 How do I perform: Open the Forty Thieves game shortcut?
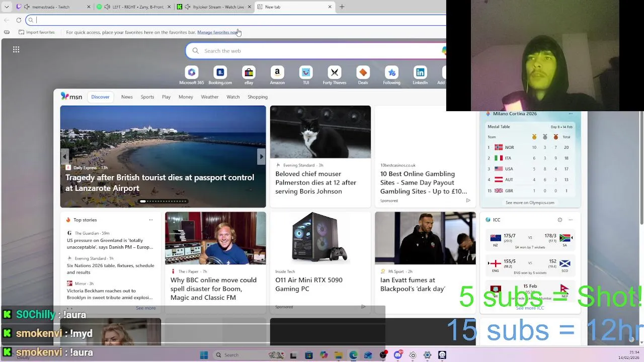[x=335, y=75]
